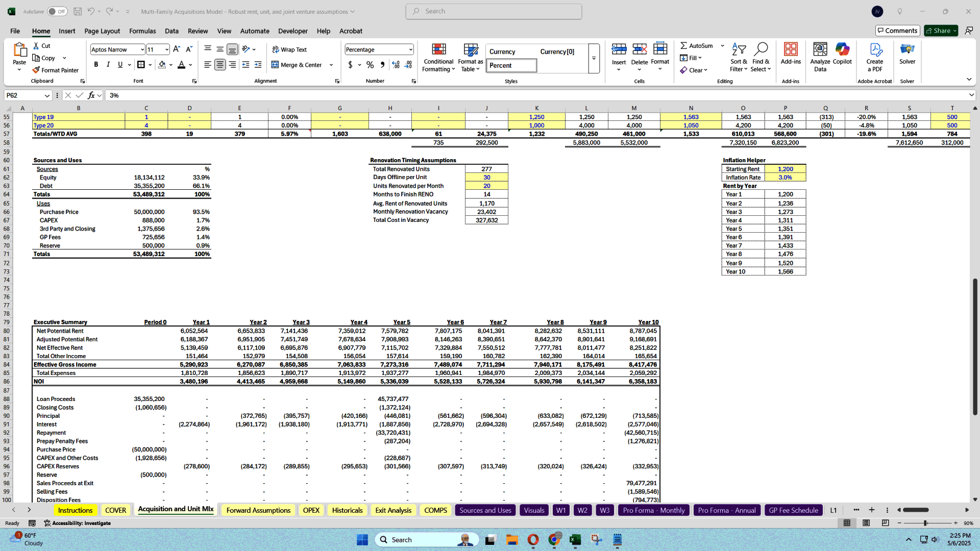This screenshot has width=980, height=551.
Task: Open Borders button in Font group
Action: coord(141,65)
